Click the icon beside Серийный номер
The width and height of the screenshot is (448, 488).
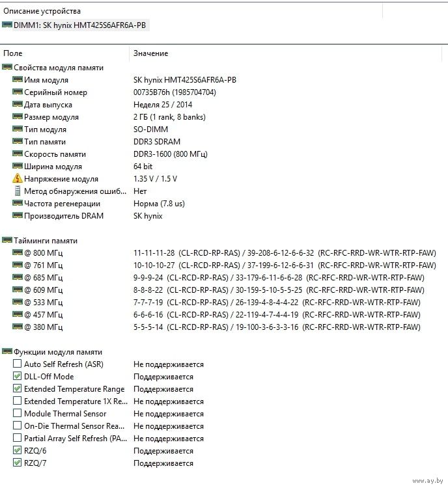click(18, 92)
